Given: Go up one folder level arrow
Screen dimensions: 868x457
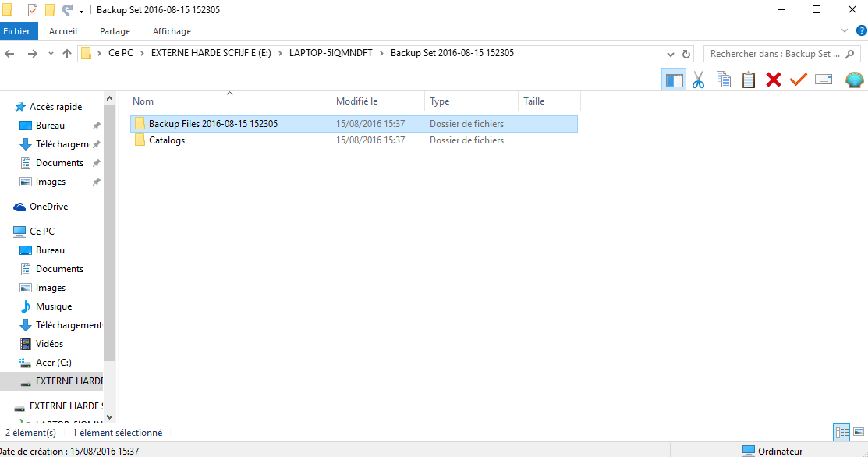Looking at the screenshot, I should click(67, 54).
